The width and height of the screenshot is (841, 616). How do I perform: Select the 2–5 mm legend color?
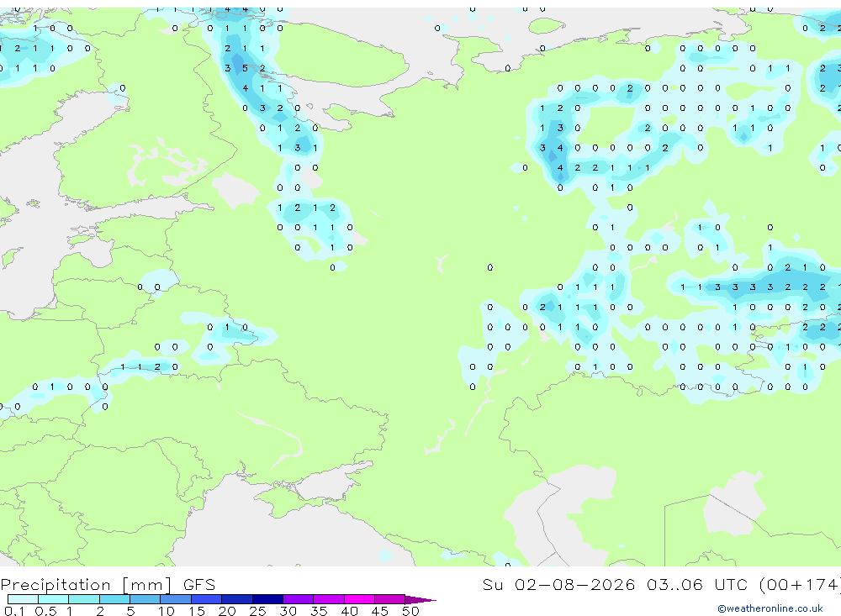click(x=114, y=599)
